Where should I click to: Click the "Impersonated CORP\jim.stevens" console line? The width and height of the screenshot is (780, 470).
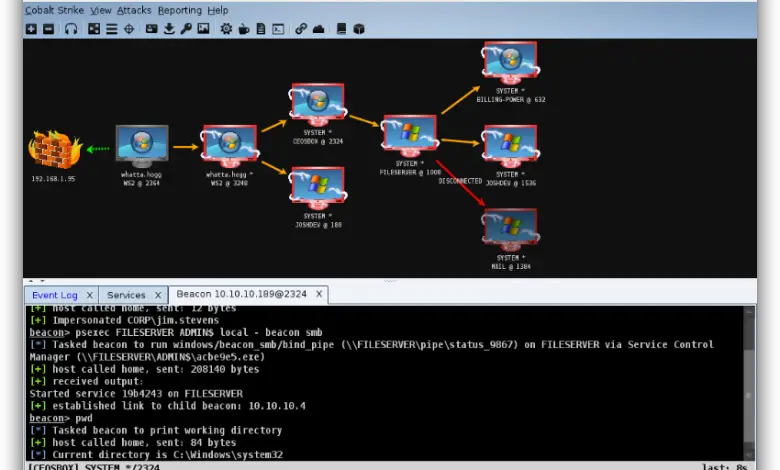click(x=125, y=320)
